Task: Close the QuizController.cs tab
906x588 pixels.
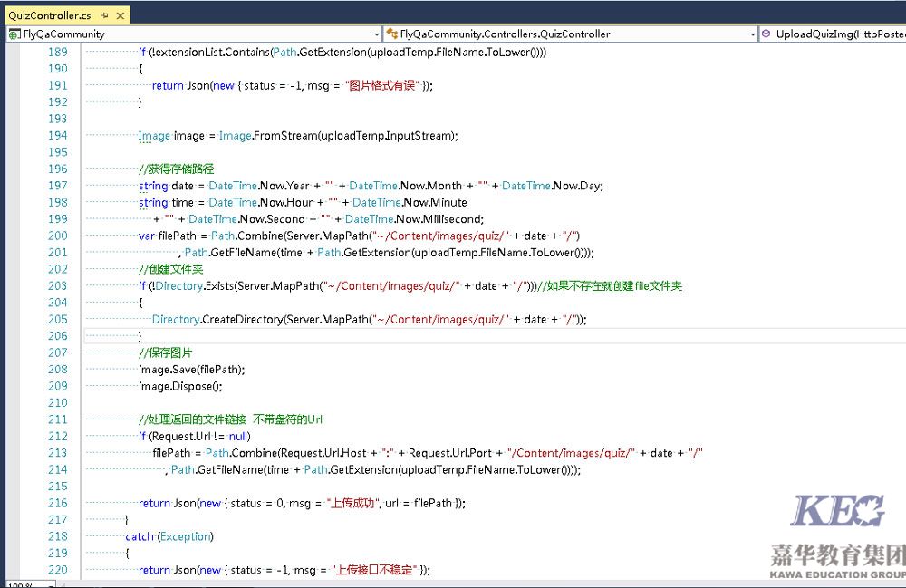Action: tap(120, 15)
